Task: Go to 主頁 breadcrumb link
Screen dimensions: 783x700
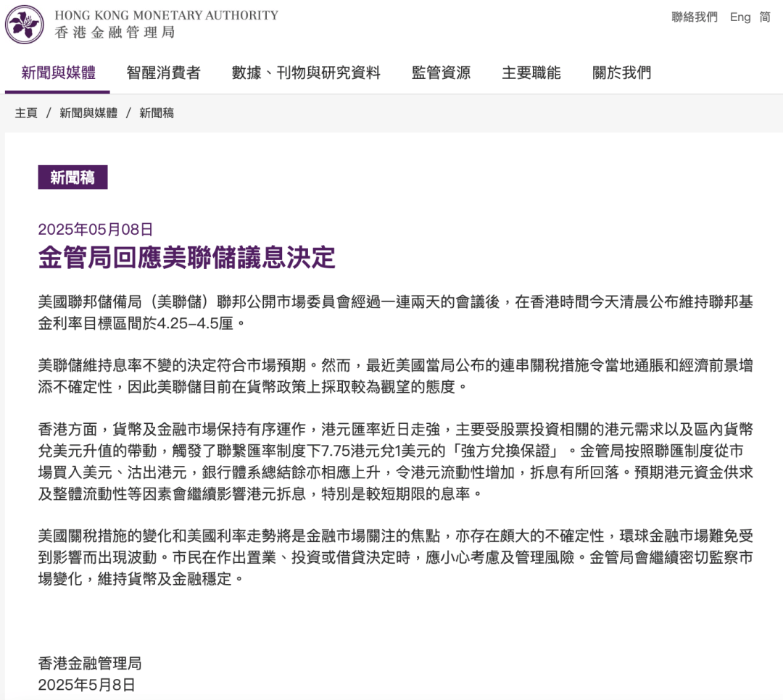Action: pos(26,113)
